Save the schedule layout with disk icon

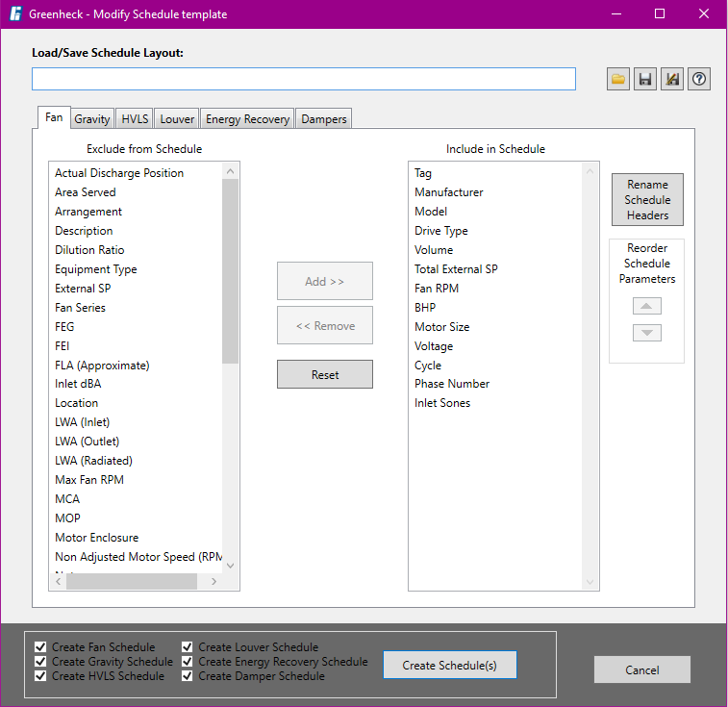click(645, 79)
